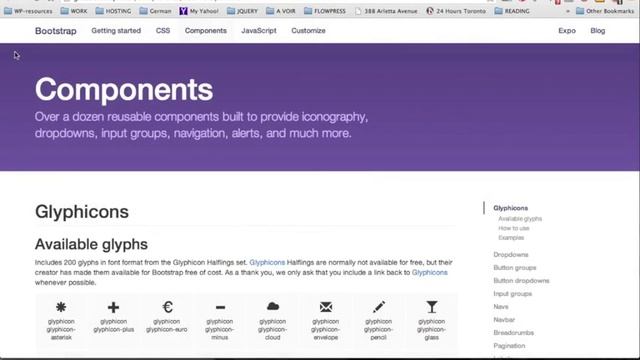Image resolution: width=640 pixels, height=360 pixels.
Task: Jump to Available glyphs in sidebar
Action: pos(520,219)
